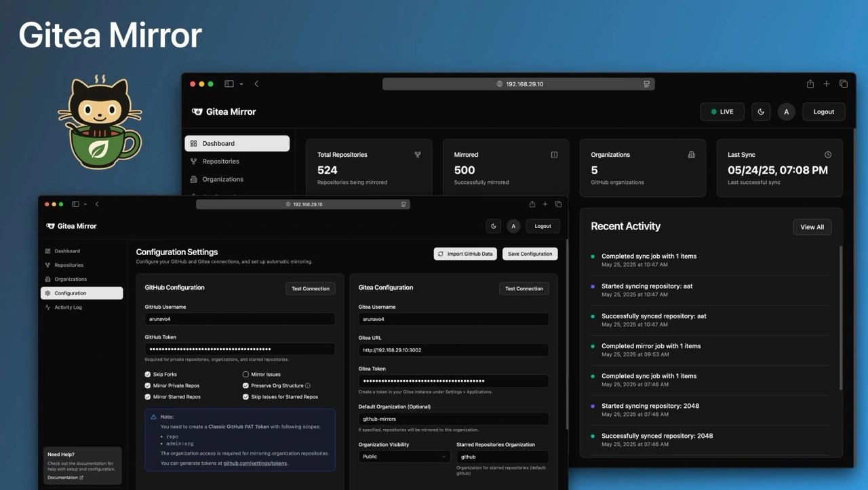Viewport: 868px width, 490px height.
Task: Select Configuration in front window sidebar
Action: point(81,293)
